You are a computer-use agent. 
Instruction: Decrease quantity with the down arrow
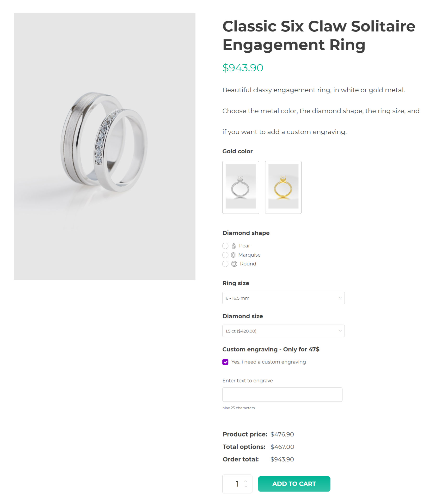pos(246,486)
